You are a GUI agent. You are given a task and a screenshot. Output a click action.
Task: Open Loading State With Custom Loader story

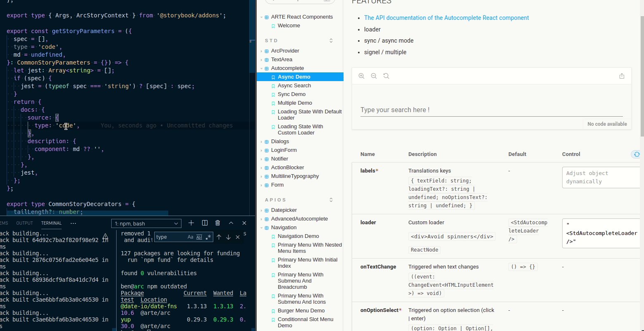(x=301, y=130)
